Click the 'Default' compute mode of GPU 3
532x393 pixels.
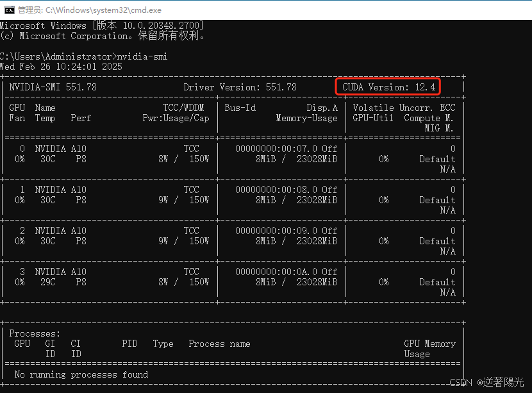[437, 282]
